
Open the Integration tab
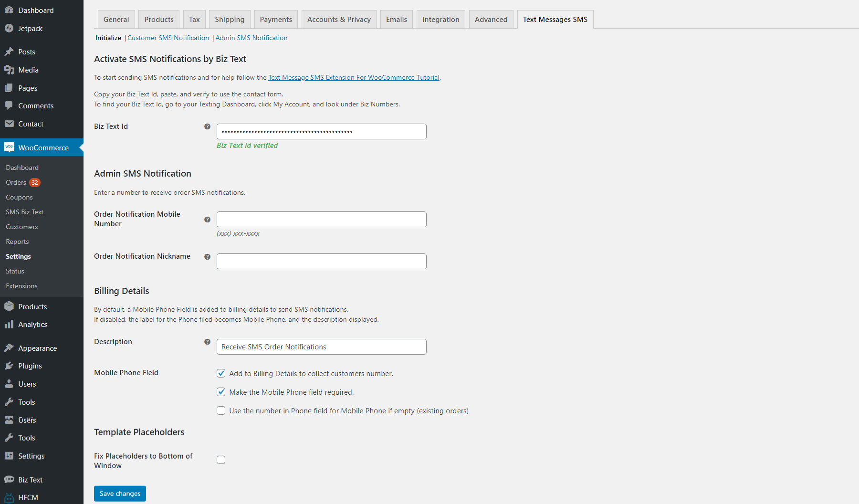[x=441, y=19]
